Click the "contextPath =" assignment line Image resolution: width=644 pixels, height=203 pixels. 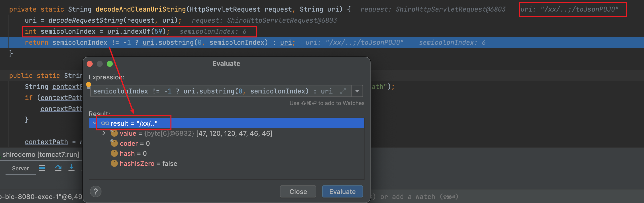click(x=50, y=142)
